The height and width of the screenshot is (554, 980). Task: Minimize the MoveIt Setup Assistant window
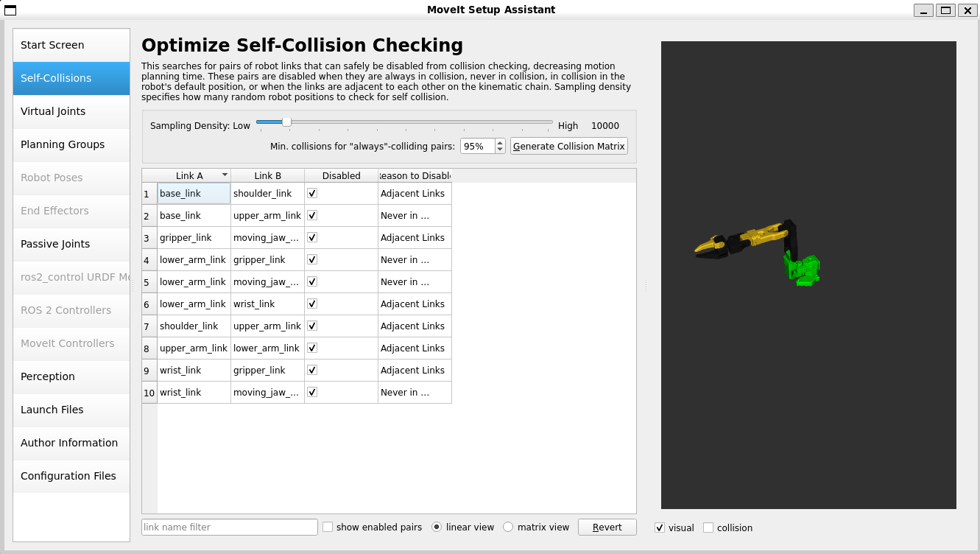pos(924,10)
